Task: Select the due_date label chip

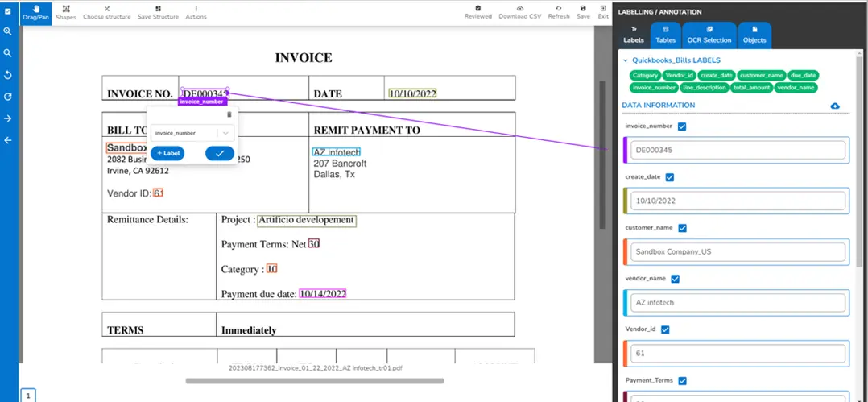Action: coord(804,75)
